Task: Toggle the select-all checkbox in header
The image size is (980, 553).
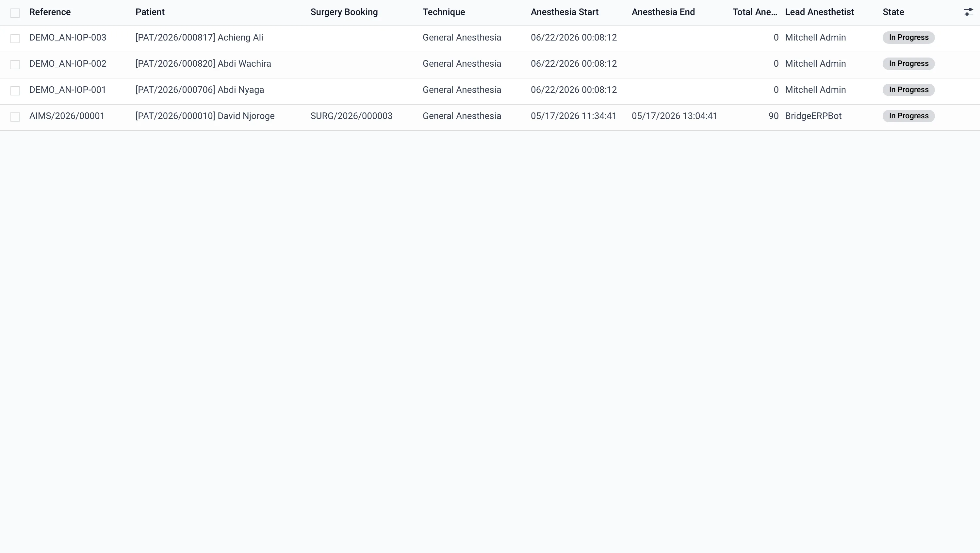Action: [x=15, y=13]
